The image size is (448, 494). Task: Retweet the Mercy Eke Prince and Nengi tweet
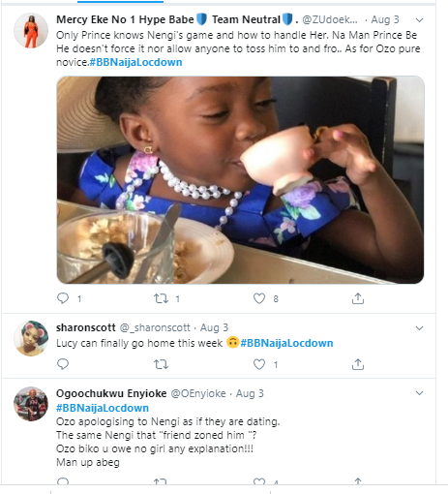(x=161, y=298)
